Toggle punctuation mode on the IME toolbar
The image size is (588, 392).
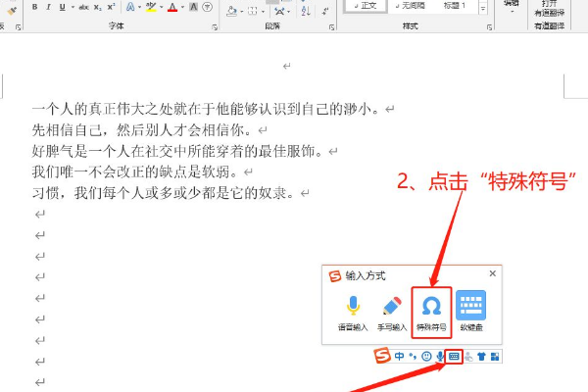click(x=413, y=356)
